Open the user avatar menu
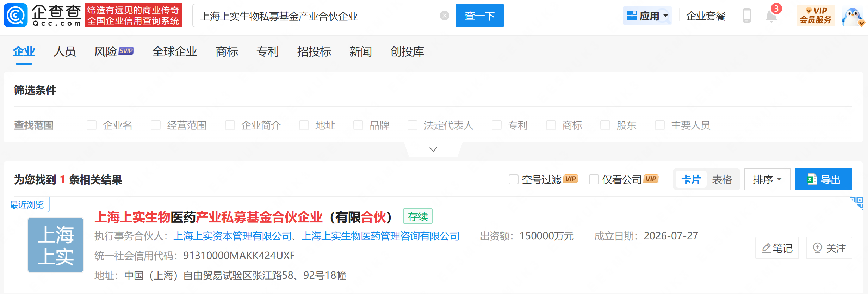The width and height of the screenshot is (868, 294). click(852, 16)
